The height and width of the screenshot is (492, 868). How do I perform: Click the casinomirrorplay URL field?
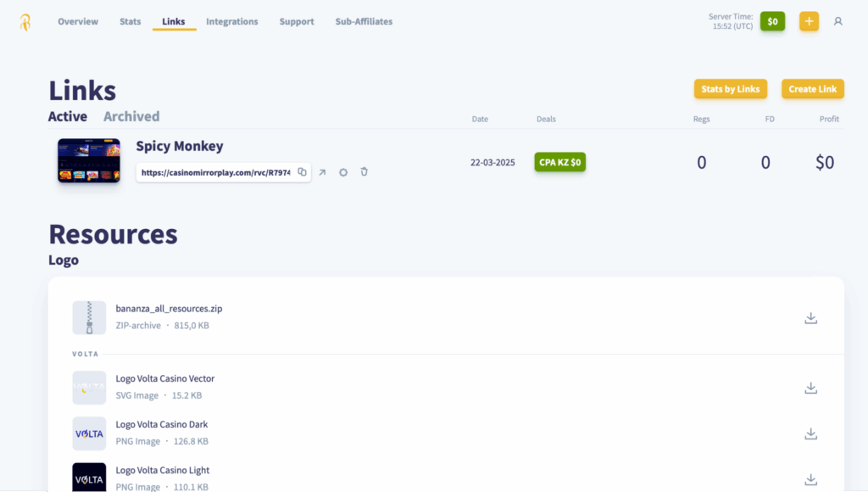click(x=224, y=172)
